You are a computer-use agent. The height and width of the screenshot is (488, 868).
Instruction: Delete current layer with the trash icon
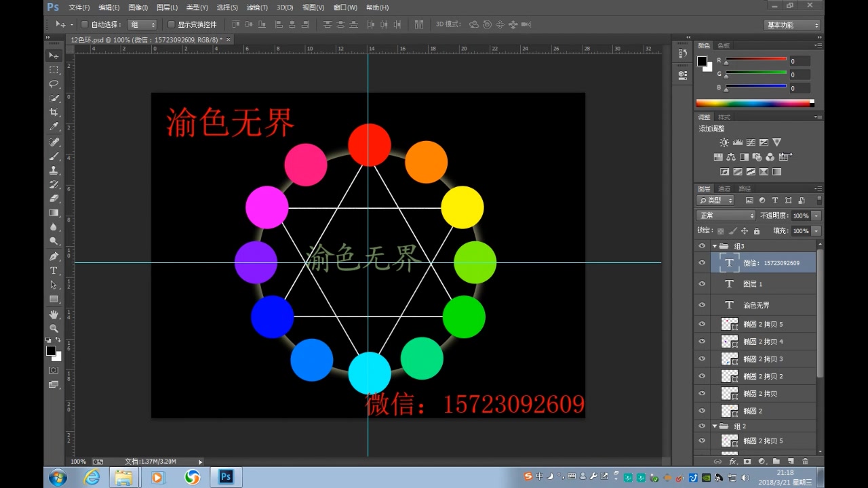click(x=804, y=461)
